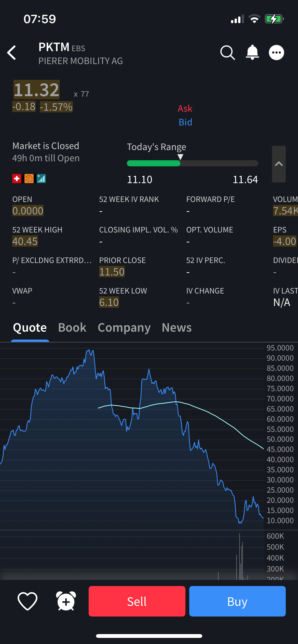Tap the OPEN value 0.0000

(x=28, y=211)
